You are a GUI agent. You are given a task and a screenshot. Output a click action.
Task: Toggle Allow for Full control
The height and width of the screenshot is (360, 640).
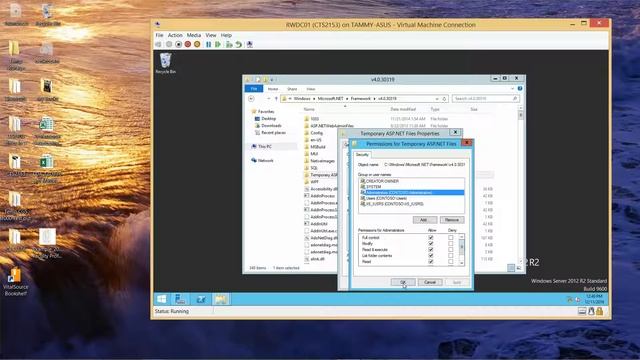point(431,238)
